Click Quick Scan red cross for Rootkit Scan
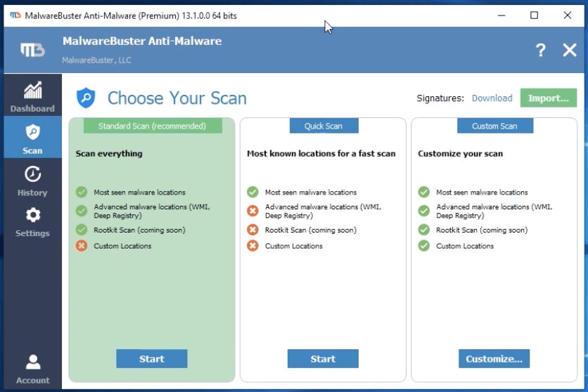This screenshot has height=392, width=588. pos(253,230)
